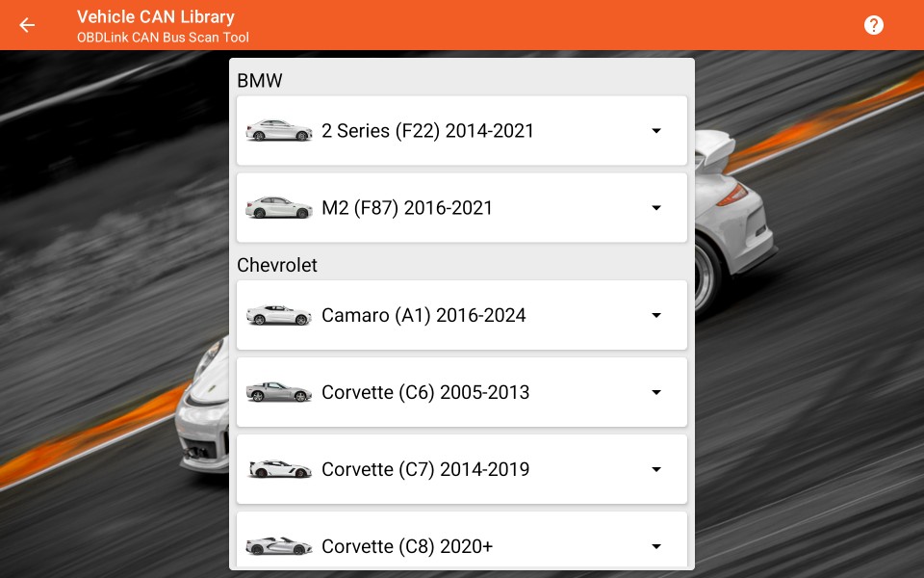This screenshot has width=924, height=578.
Task: Open the help question mark icon
Action: click(x=873, y=25)
